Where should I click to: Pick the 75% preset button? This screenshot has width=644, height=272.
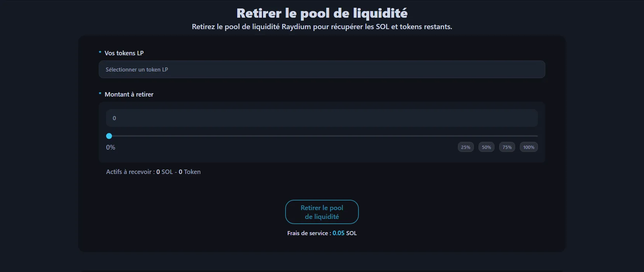click(x=507, y=147)
